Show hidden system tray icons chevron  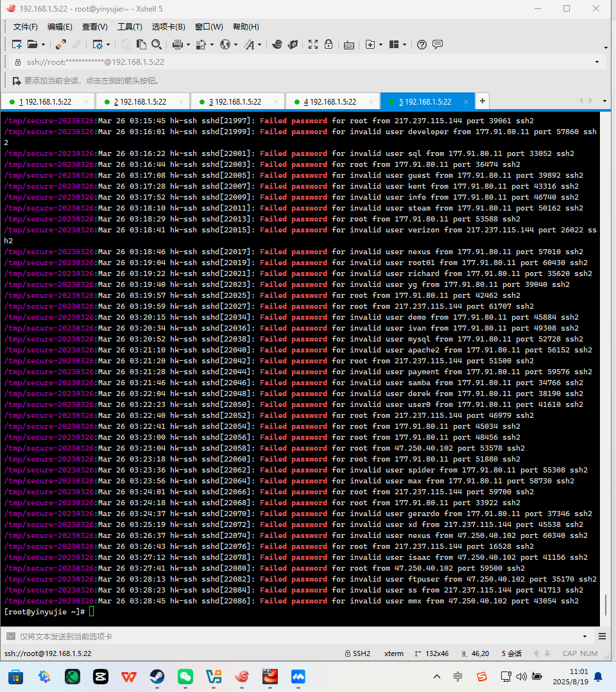tap(437, 677)
